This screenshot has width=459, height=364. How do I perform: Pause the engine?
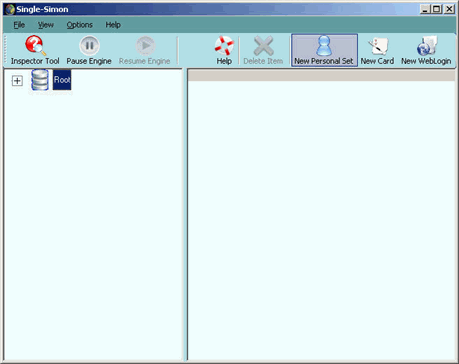click(x=89, y=50)
